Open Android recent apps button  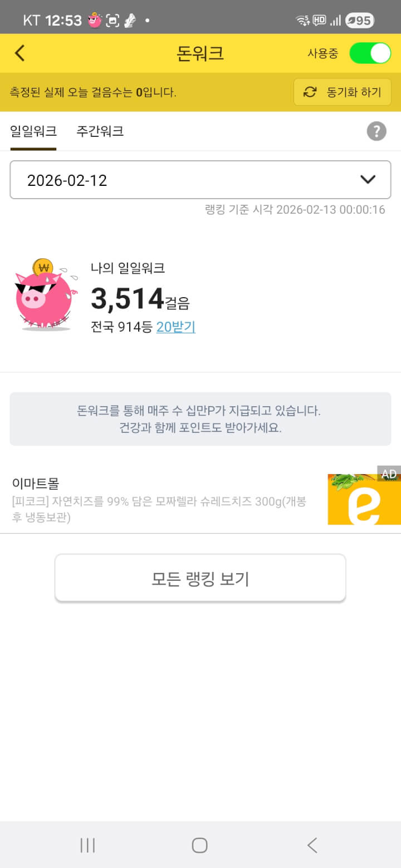click(x=87, y=845)
